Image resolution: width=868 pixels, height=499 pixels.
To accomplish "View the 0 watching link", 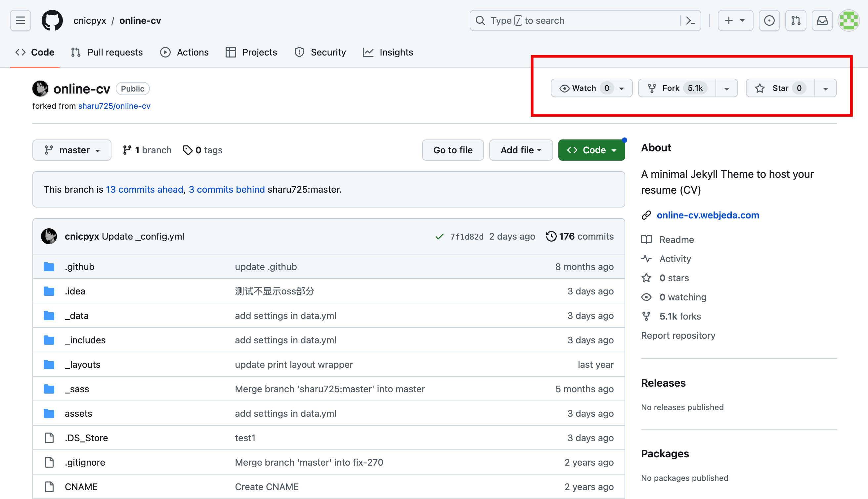I will tap(674, 297).
